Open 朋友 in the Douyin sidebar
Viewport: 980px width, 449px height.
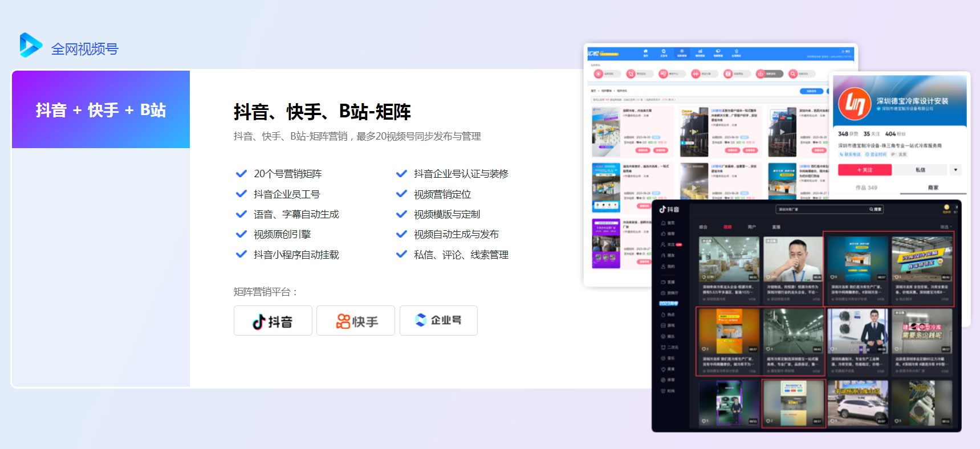click(x=668, y=255)
